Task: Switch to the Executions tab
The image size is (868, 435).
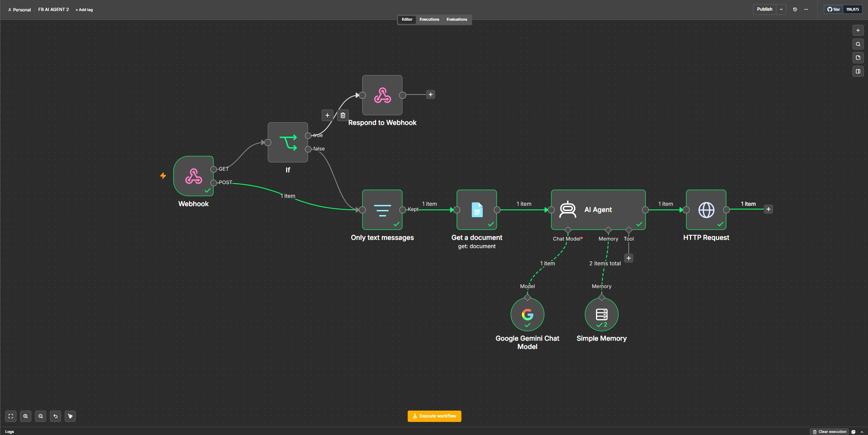Action: [x=429, y=19]
